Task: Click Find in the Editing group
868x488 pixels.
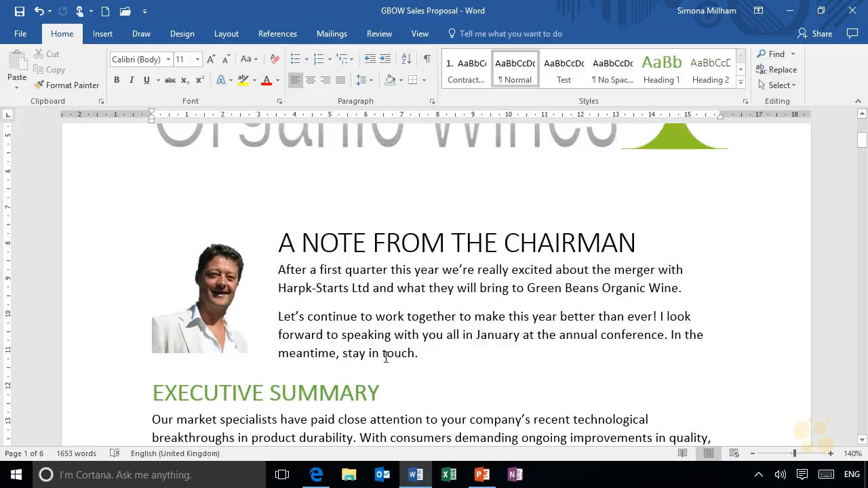Action: click(x=776, y=54)
